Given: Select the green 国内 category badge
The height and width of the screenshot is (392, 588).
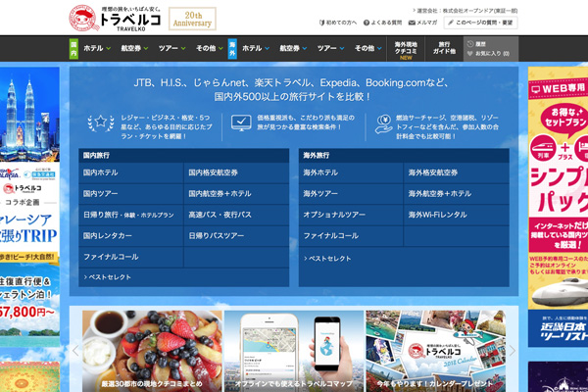Looking at the screenshot, I should (73, 49).
